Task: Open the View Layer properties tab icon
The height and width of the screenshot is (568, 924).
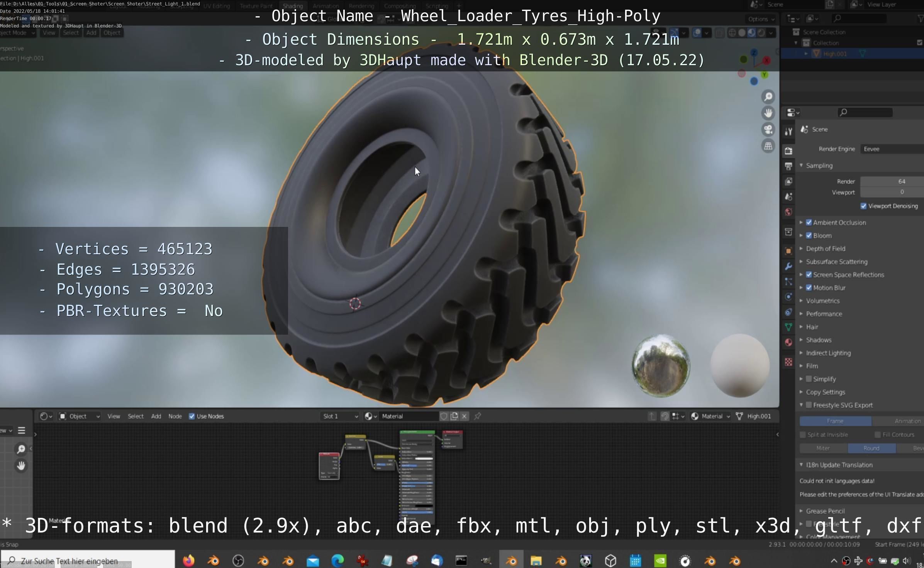Action: tap(788, 181)
